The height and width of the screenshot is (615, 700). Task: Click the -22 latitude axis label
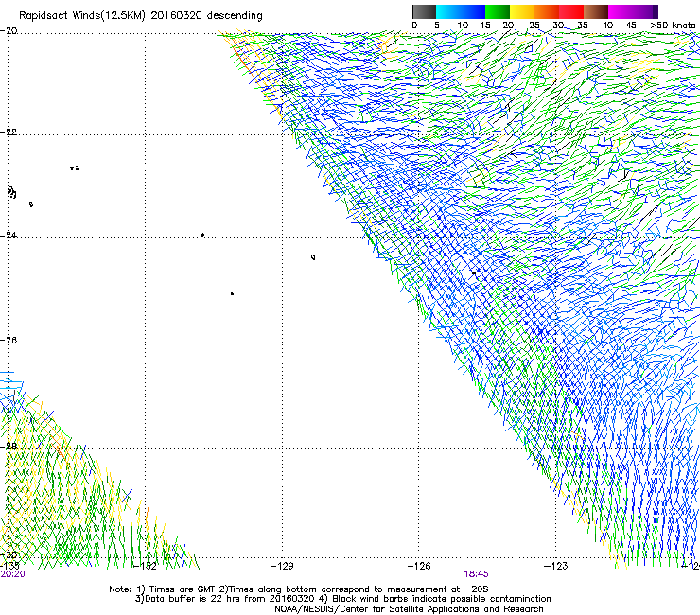[x=9, y=132]
